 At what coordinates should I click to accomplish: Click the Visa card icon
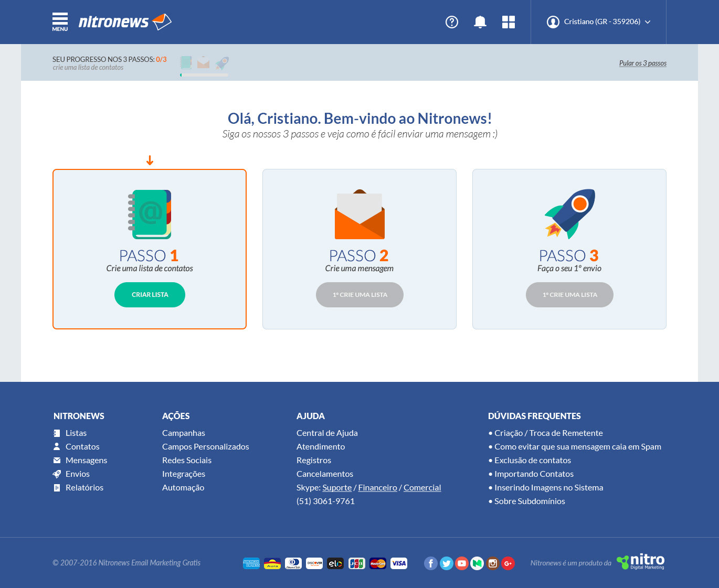point(399,563)
